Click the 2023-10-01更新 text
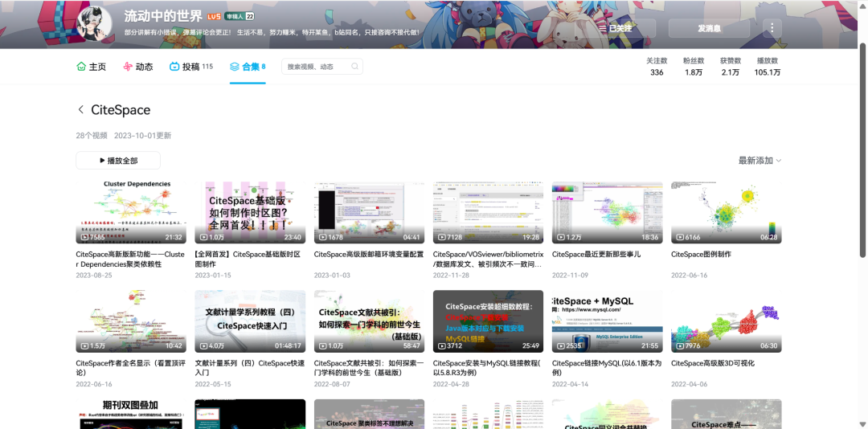The height and width of the screenshot is (429, 868). tap(143, 136)
